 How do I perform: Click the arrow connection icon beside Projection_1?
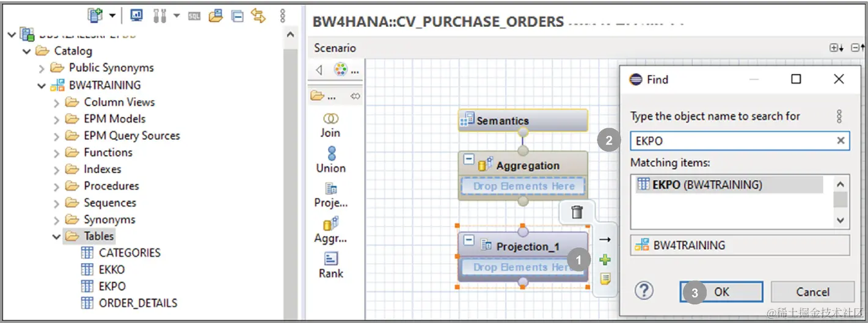(x=605, y=239)
